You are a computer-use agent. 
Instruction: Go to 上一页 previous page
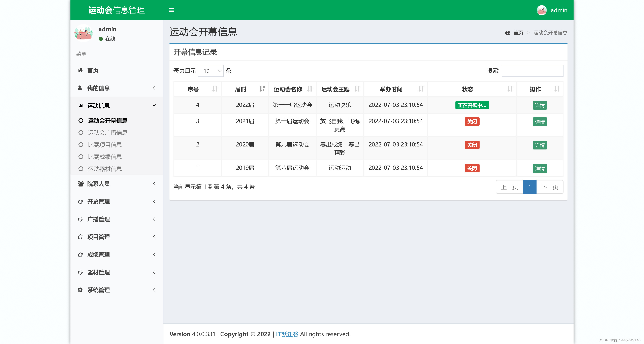coord(509,187)
